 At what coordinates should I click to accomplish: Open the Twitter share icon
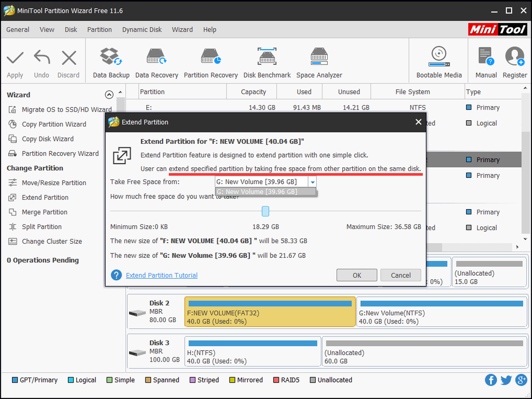[507, 380]
